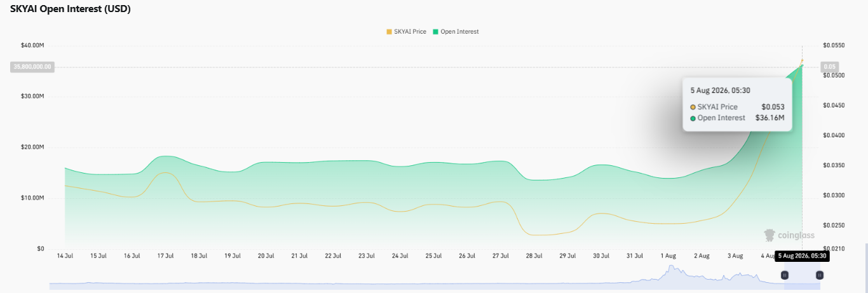The image size is (868, 293).
Task: Click the 30 Jul x-axis date
Action: pos(601,256)
